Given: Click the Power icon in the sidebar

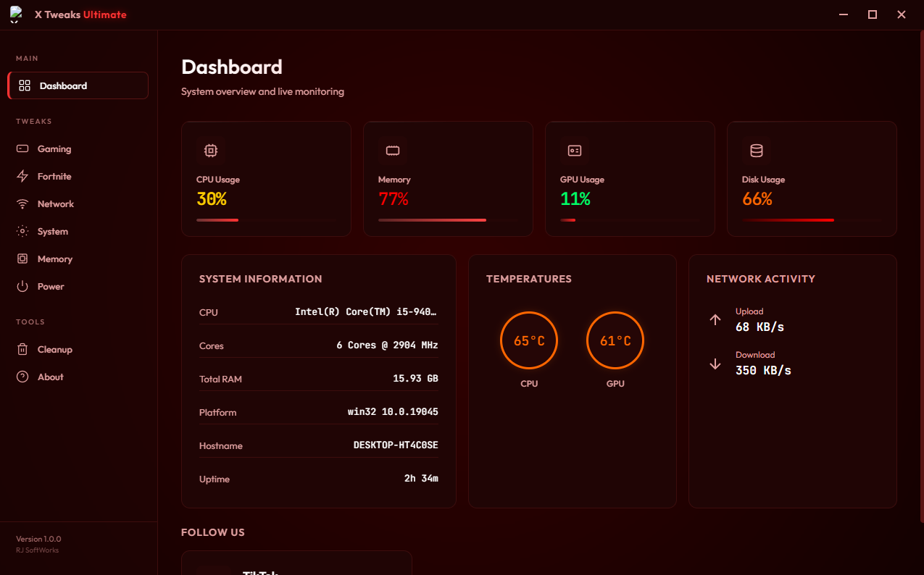Looking at the screenshot, I should [x=23, y=286].
